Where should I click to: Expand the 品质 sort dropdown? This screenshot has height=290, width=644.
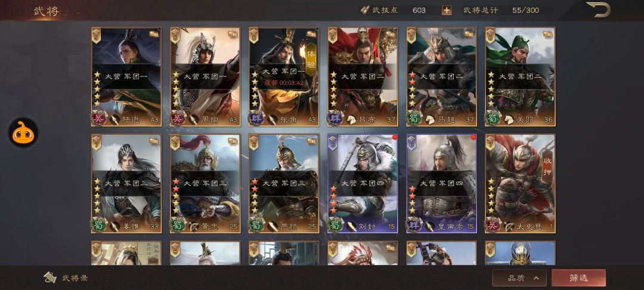519,278
